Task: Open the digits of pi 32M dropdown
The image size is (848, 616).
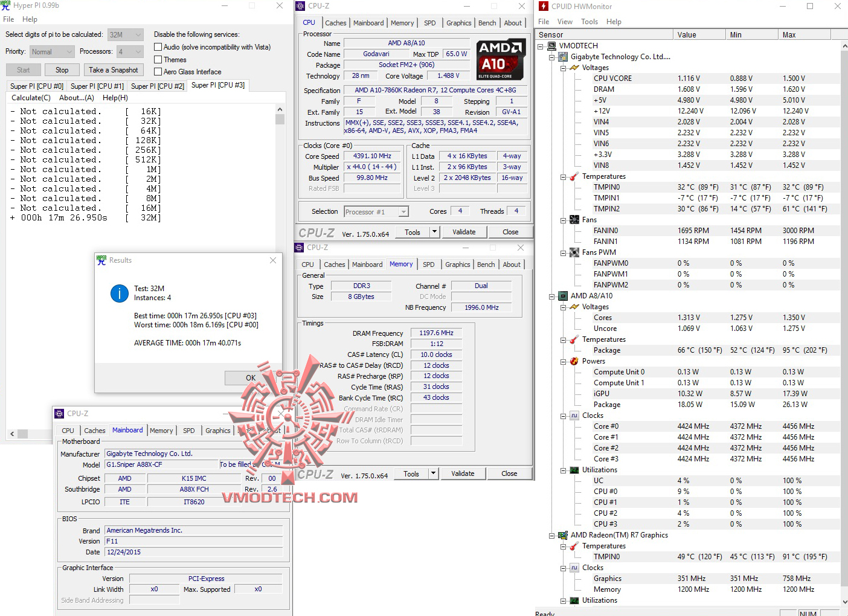Action: coord(138,35)
